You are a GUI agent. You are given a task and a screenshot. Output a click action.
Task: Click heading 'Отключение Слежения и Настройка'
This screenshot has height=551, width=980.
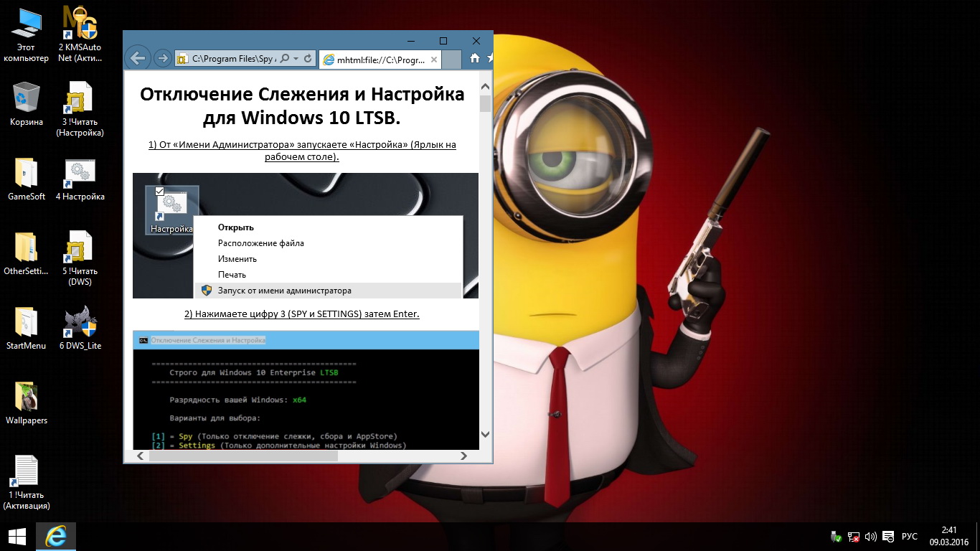302,94
